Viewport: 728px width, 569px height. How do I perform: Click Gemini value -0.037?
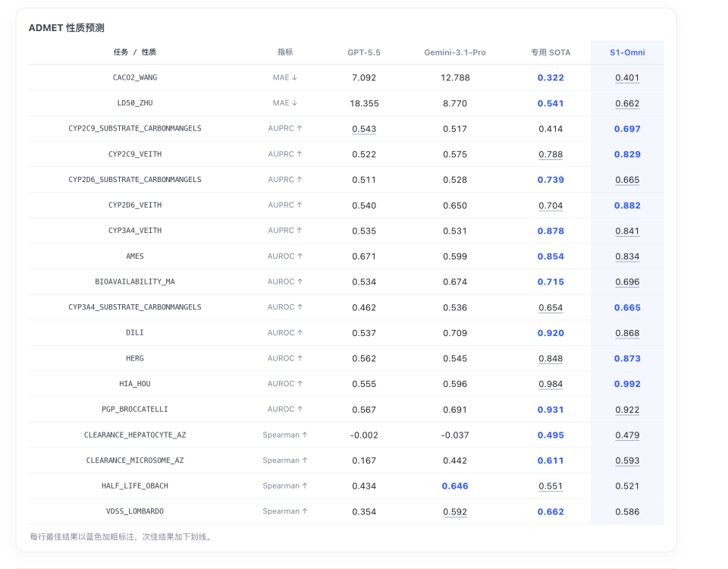[455, 435]
